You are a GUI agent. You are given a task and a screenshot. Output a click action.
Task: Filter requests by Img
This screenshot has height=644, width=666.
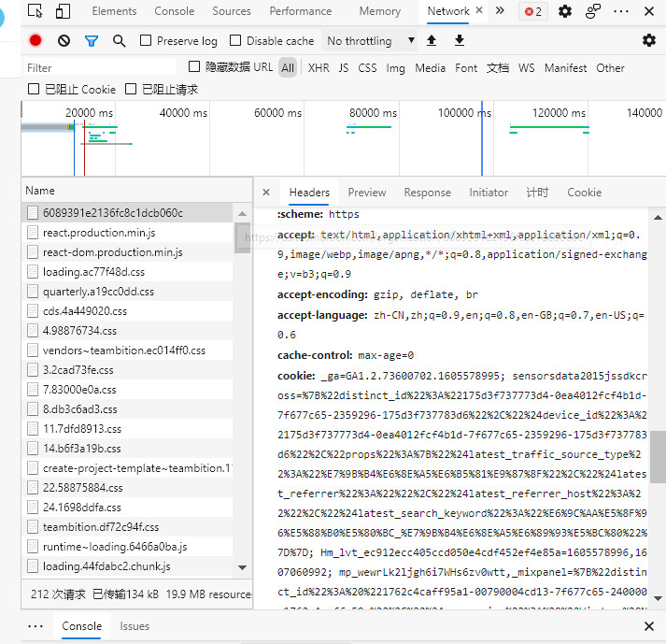(395, 68)
